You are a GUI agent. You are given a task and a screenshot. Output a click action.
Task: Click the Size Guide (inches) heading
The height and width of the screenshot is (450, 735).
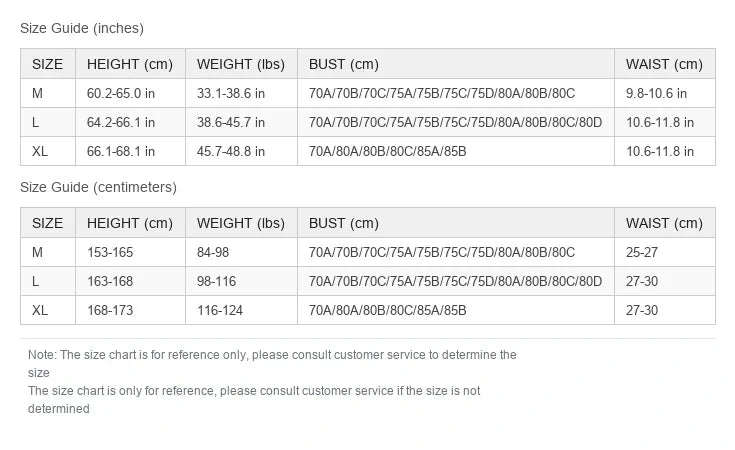tap(82, 28)
